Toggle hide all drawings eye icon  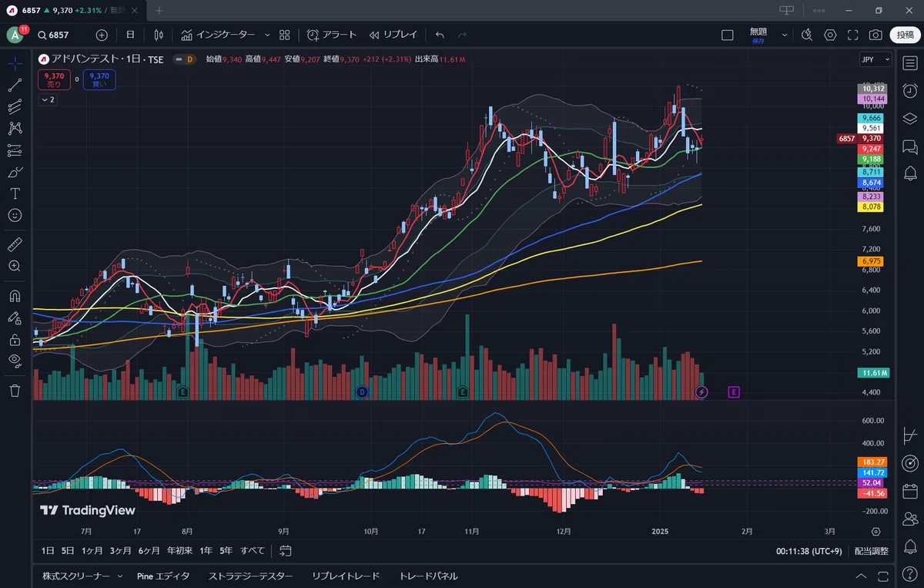coord(15,361)
